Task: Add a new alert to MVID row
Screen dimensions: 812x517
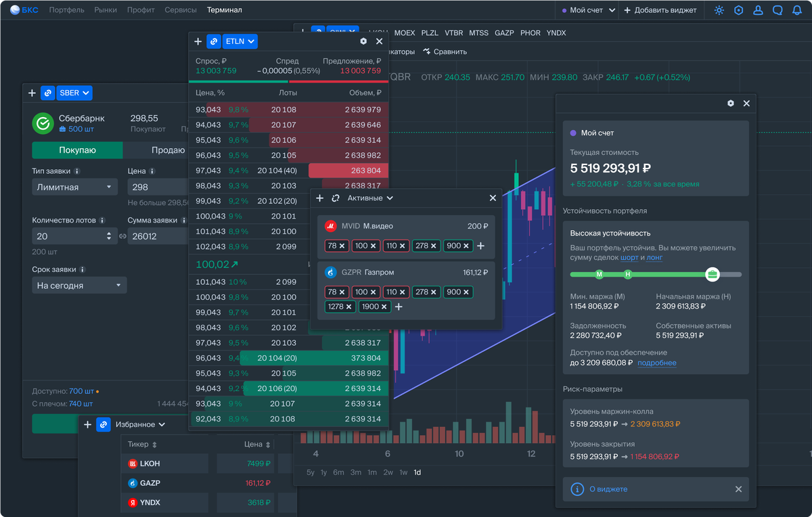Action: [481, 246]
